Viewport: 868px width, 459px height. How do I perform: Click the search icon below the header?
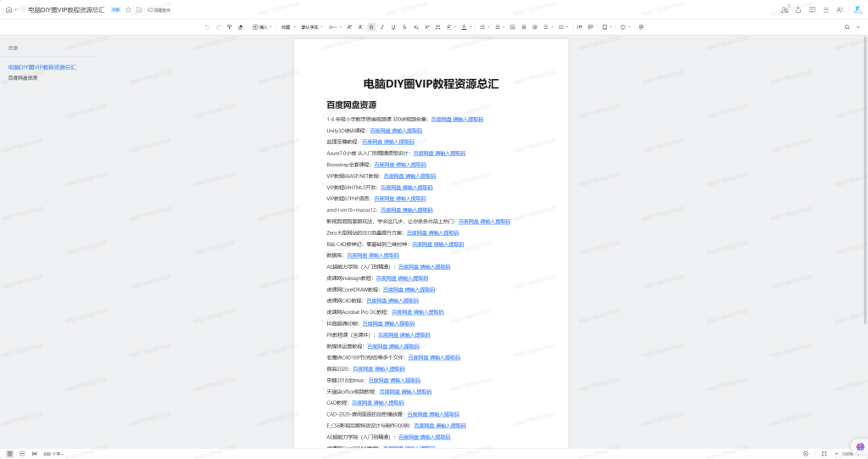click(847, 26)
